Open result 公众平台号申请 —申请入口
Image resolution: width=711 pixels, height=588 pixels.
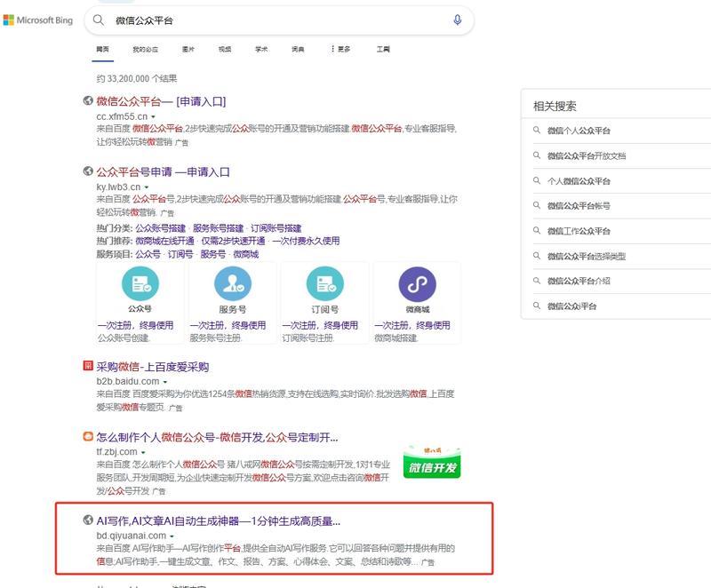[164, 172]
